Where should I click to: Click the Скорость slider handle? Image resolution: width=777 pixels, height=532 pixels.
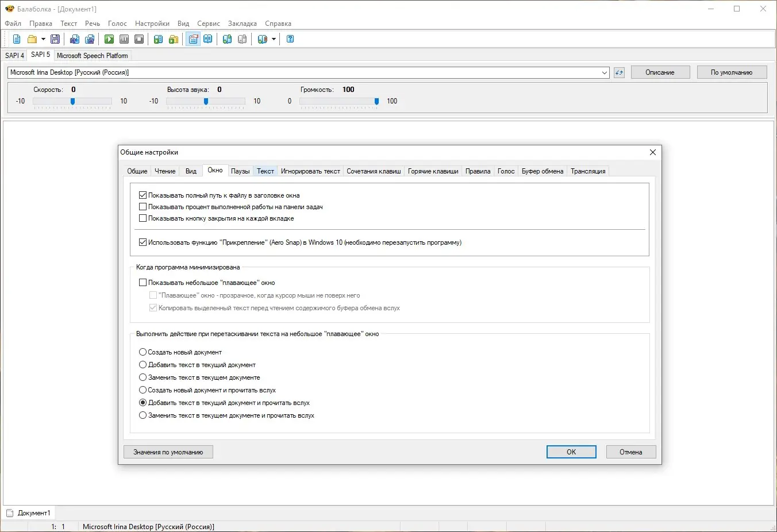72,102
